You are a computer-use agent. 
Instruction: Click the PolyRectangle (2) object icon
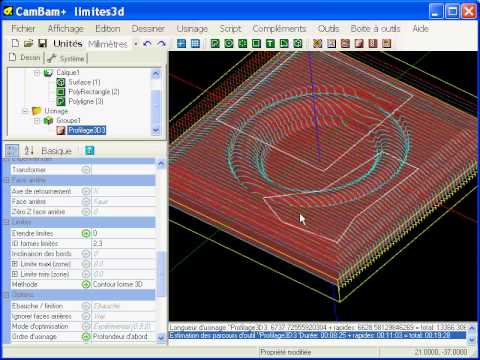pyautogui.click(x=61, y=92)
